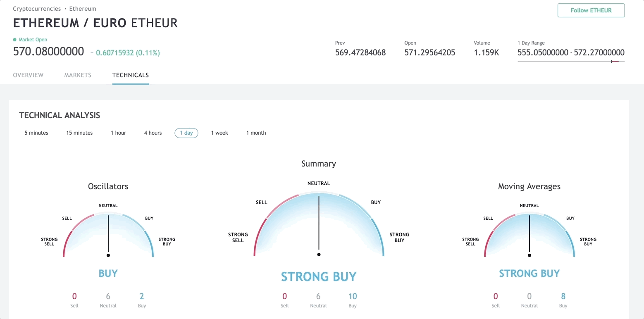Screen dimensions: 644x319
Task: Click the TECHNICAL ANALYSIS section title
Action: pyautogui.click(x=60, y=115)
